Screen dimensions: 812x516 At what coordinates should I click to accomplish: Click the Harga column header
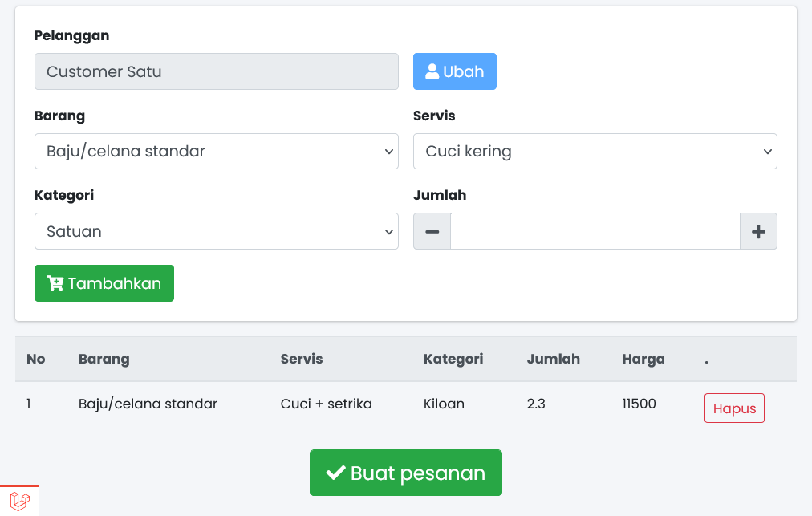(643, 359)
